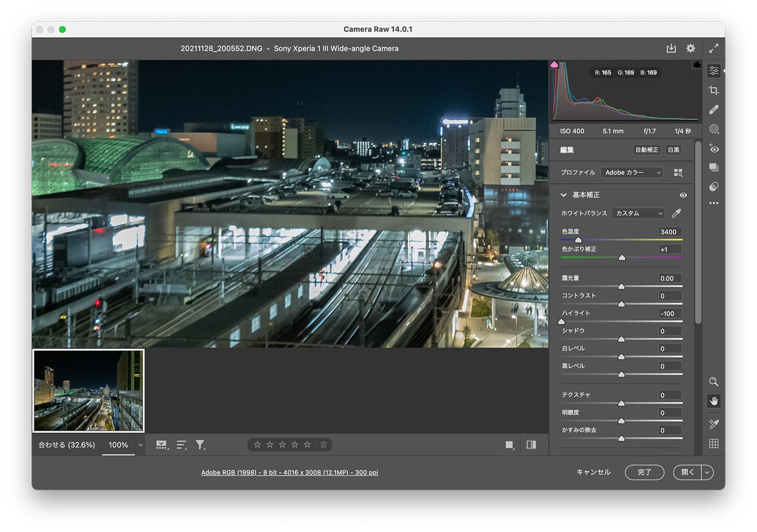Click the キャンセル button
Viewport: 757px width, 532px height.
[593, 472]
